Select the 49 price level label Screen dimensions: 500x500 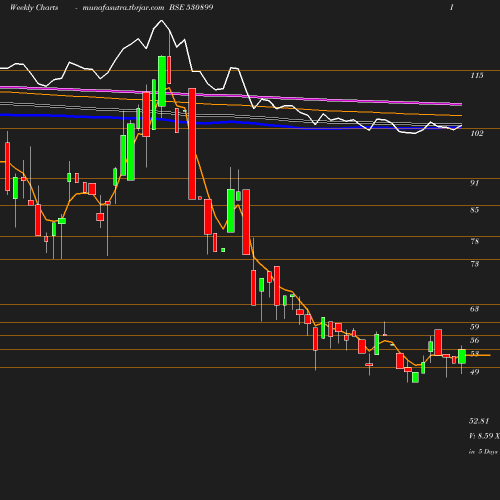tap(475, 372)
